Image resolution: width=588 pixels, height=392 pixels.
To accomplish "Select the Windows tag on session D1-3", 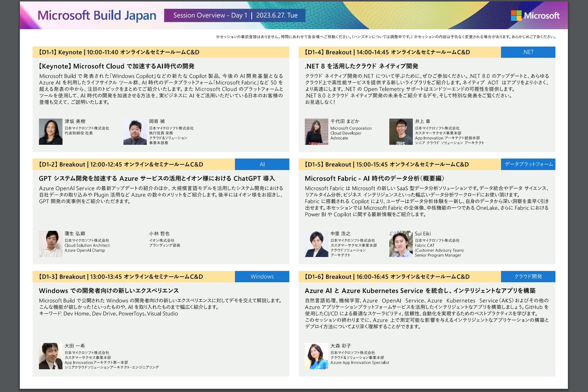I will (262, 276).
